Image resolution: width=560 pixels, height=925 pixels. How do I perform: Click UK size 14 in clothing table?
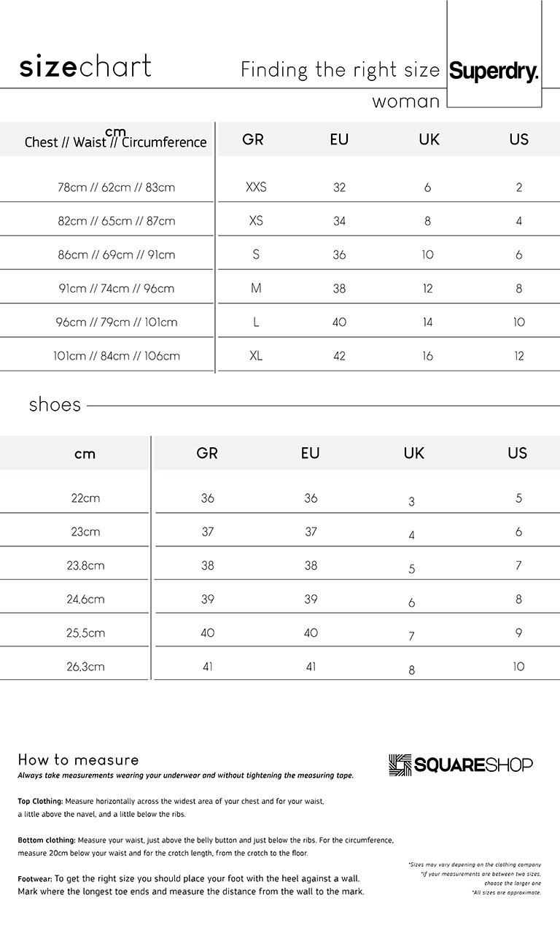[427, 322]
